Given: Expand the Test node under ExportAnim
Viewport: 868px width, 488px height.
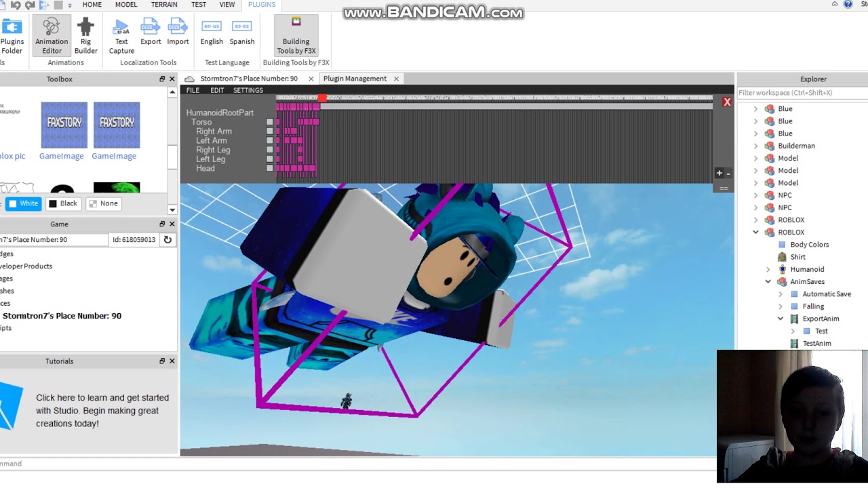Looking at the screenshot, I should coord(792,331).
